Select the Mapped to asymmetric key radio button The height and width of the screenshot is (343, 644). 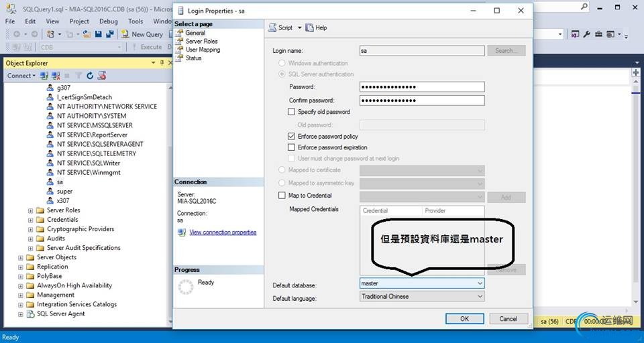point(282,183)
